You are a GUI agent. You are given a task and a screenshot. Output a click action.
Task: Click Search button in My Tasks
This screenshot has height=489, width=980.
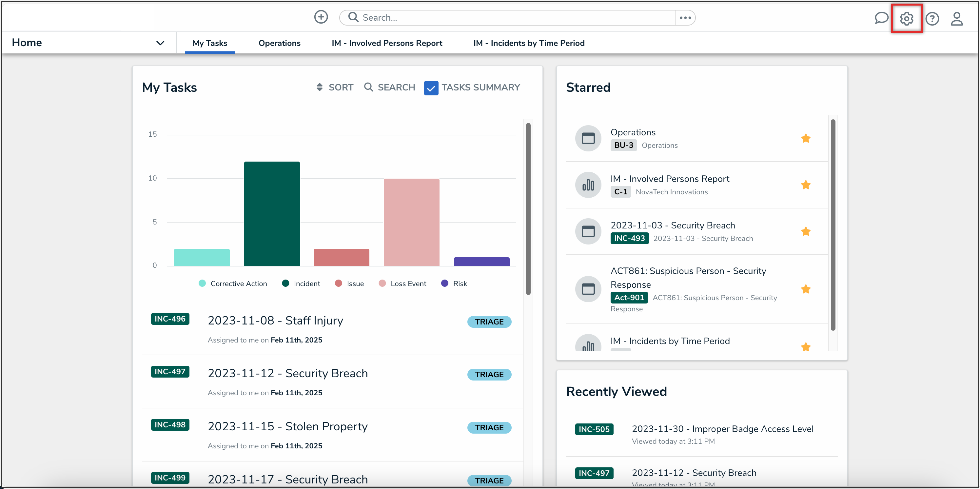click(x=389, y=88)
